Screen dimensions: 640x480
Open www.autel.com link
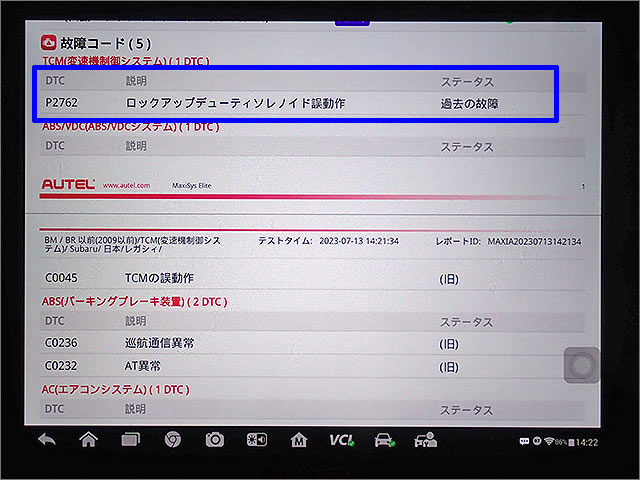click(127, 185)
